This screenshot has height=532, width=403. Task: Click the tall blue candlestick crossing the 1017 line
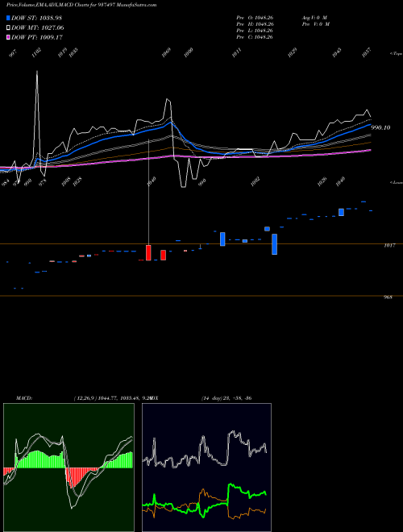[274, 244]
